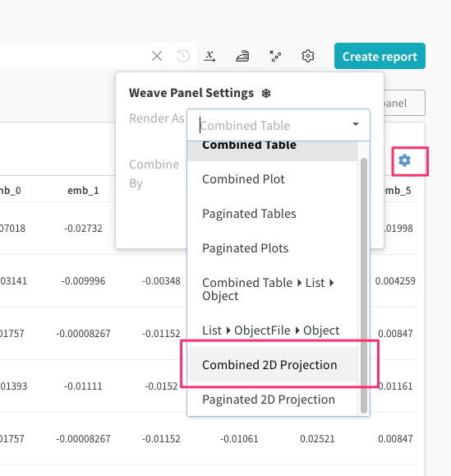Select Combined Plot option
The image size is (451, 476).
273,179
